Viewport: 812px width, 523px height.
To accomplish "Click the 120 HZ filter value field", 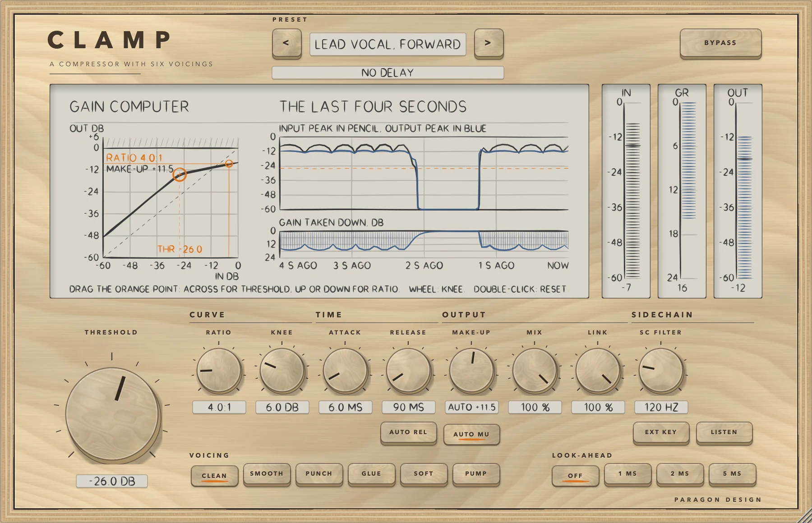I will tap(661, 407).
